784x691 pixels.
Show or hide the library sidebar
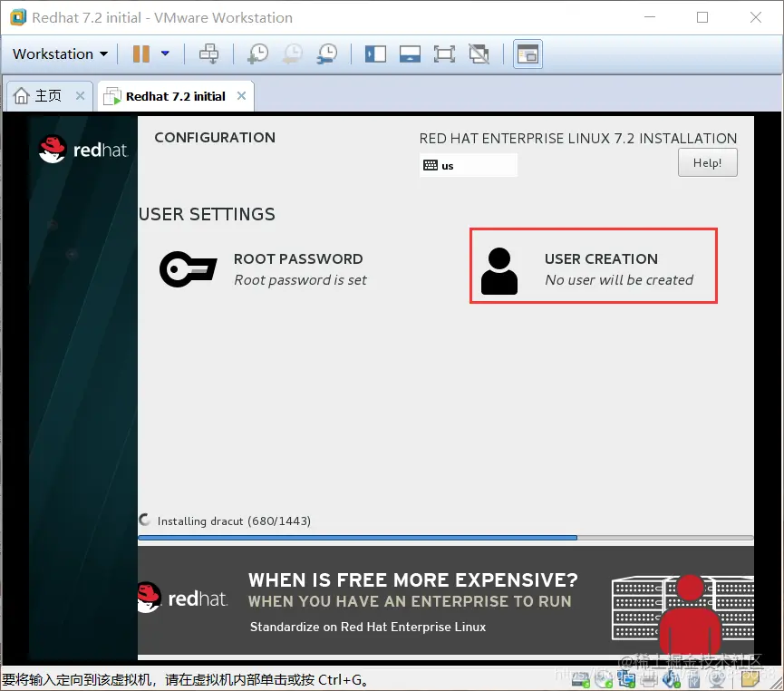(375, 54)
